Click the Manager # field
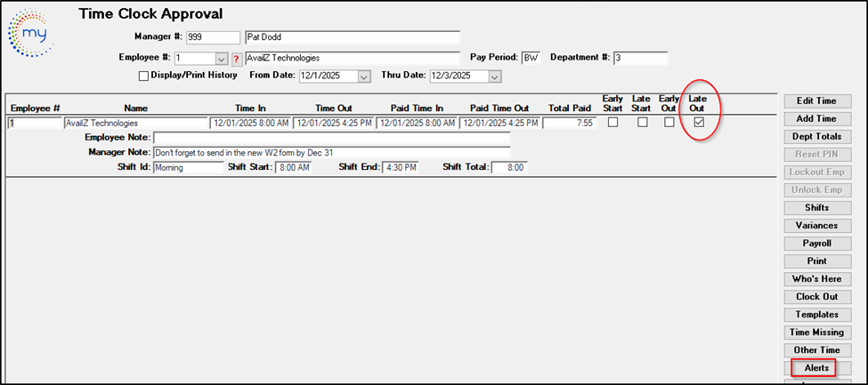The image size is (868, 385). [x=213, y=38]
